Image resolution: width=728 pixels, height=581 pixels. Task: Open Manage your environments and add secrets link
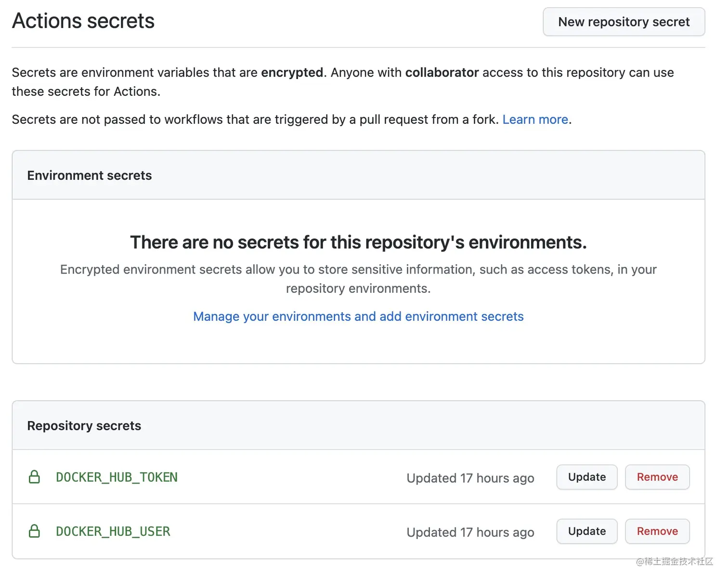coord(358,317)
